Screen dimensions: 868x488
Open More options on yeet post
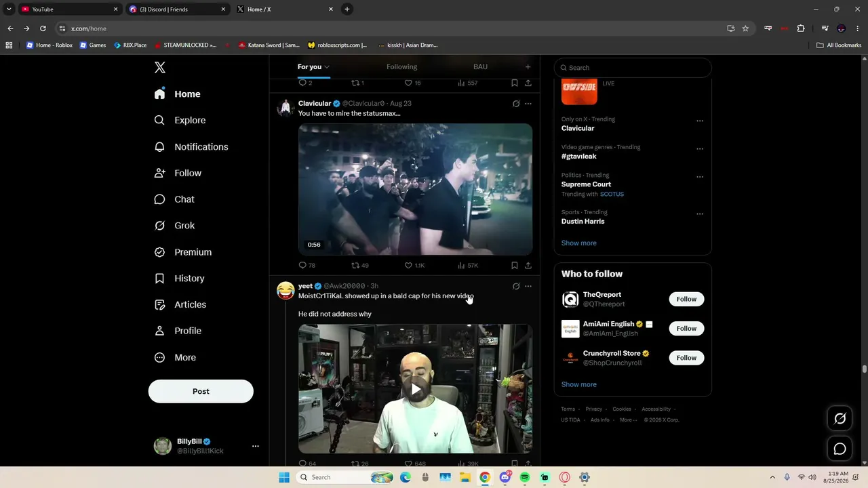[x=528, y=286]
